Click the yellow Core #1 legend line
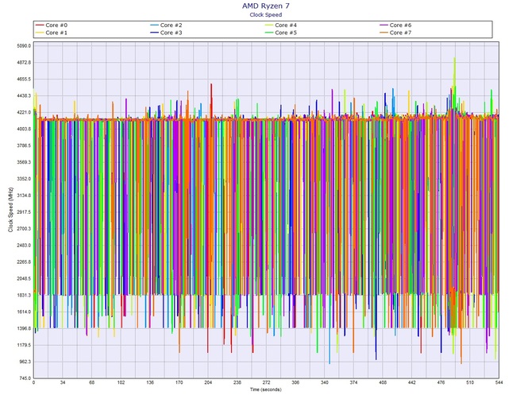Image resolution: width=532 pixels, height=399 pixels. pyautogui.click(x=40, y=33)
